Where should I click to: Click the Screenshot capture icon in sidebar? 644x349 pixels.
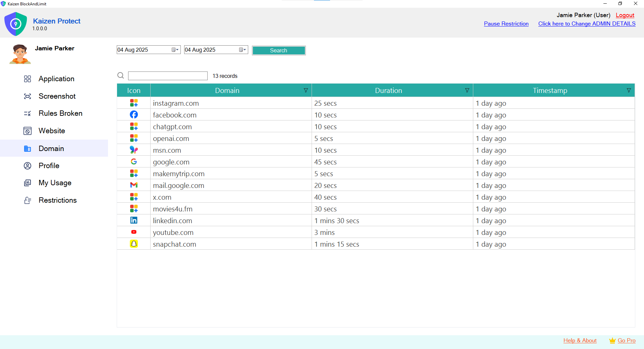pyautogui.click(x=28, y=96)
